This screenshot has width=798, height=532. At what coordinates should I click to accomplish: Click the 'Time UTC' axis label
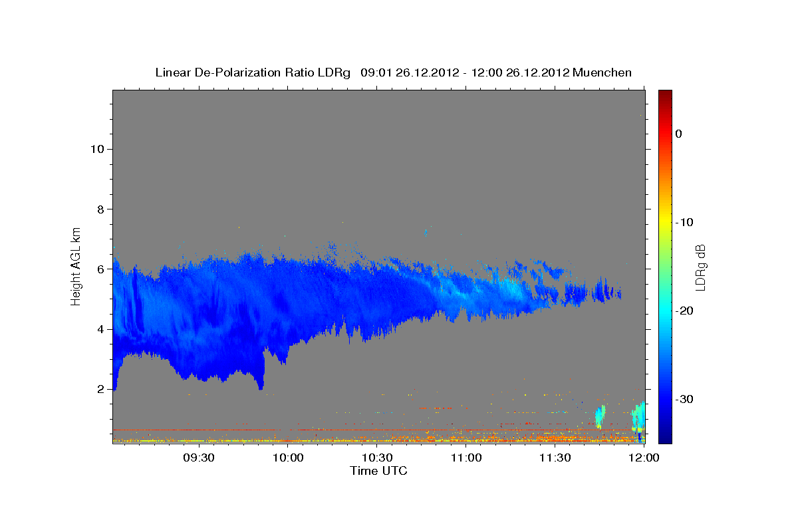click(x=378, y=471)
